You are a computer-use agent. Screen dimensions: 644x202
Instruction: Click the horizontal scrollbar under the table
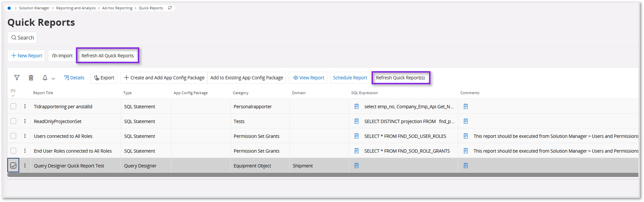pyautogui.click(x=322, y=175)
